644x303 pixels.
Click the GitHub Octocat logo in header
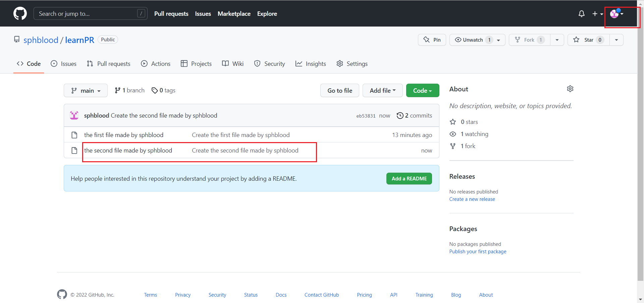(x=20, y=14)
